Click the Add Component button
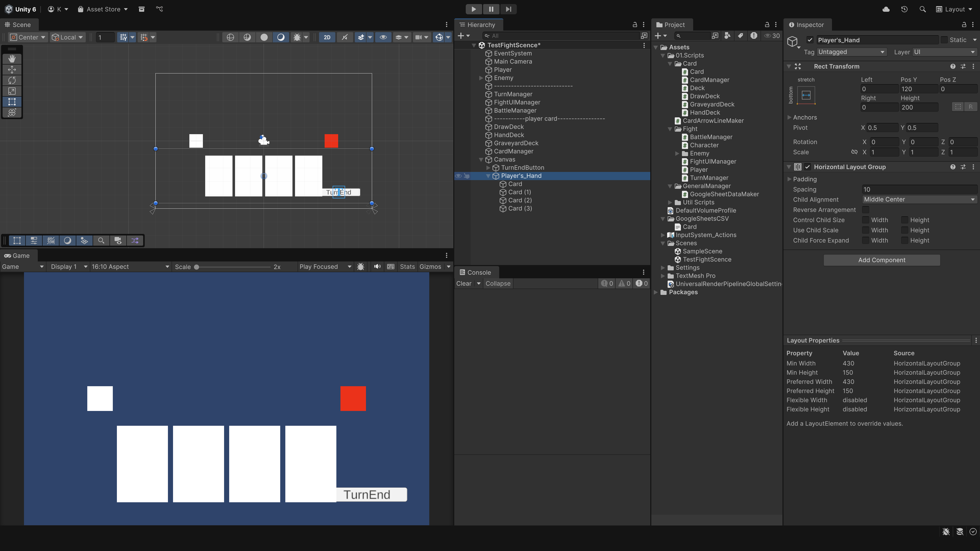The height and width of the screenshot is (551, 980). (x=881, y=260)
